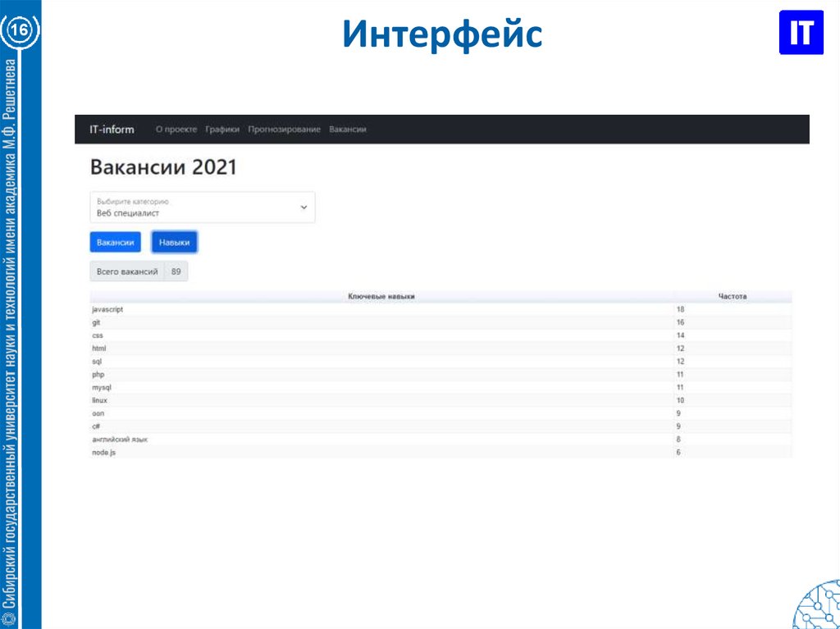Click frequency value 16 for git
This screenshot has width=840, height=629.
pos(680,322)
